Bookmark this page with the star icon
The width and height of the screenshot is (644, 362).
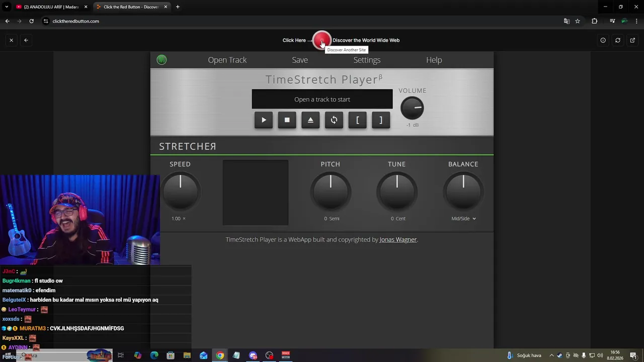tap(578, 21)
